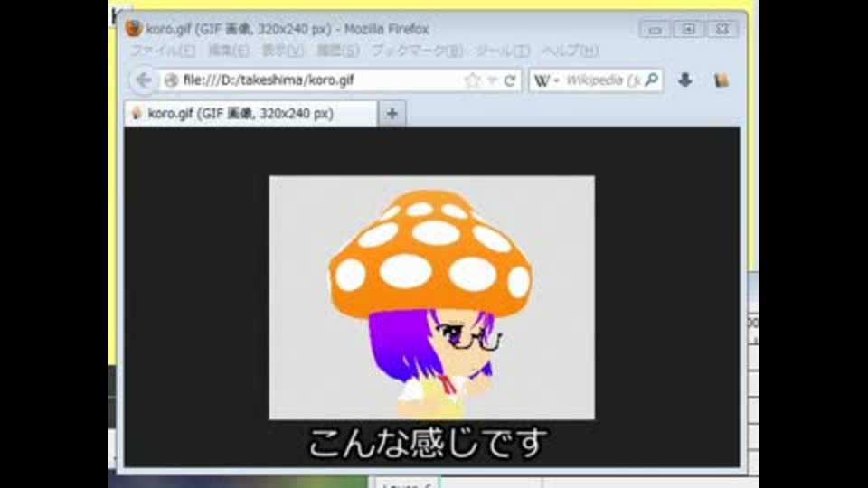868x488 pixels.
Task: Open the 編集(E) menu
Action: click(x=229, y=51)
